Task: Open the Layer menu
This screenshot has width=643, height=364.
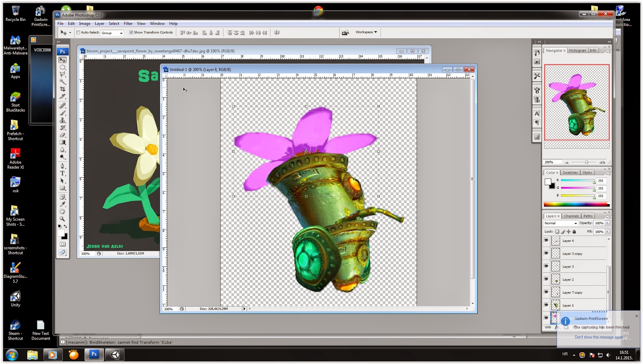Action: coord(99,24)
